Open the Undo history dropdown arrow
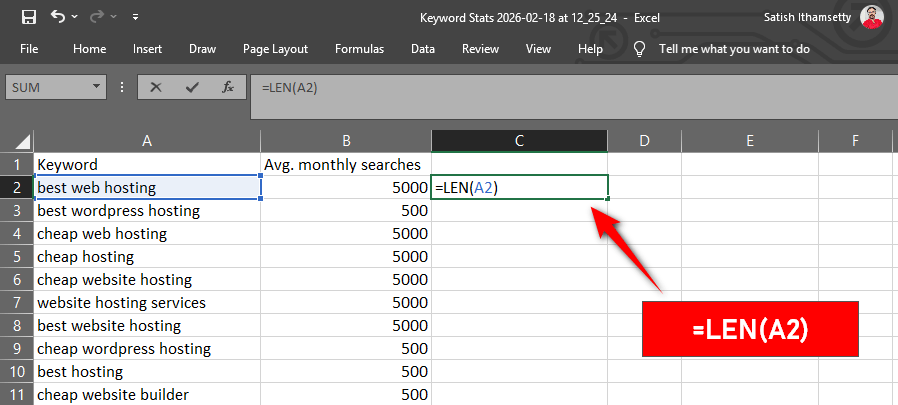 (75, 17)
